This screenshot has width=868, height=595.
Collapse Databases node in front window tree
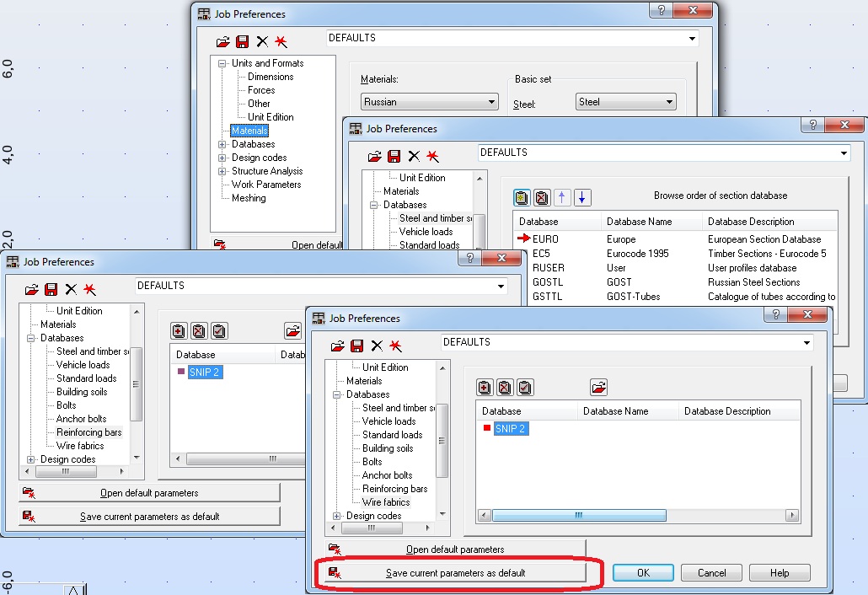pos(336,394)
